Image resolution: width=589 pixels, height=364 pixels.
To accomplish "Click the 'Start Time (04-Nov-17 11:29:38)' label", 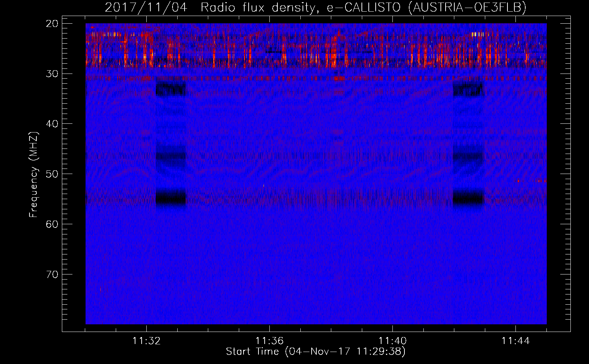I will click(316, 351).
